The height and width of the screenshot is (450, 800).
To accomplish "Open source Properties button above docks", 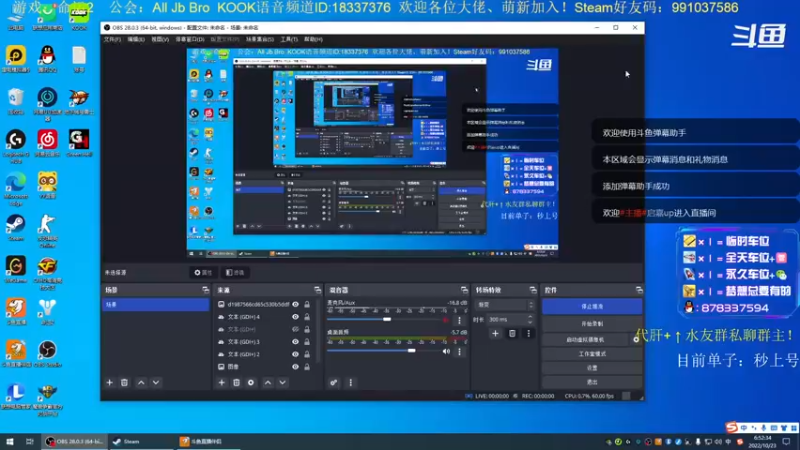I will tap(203, 272).
